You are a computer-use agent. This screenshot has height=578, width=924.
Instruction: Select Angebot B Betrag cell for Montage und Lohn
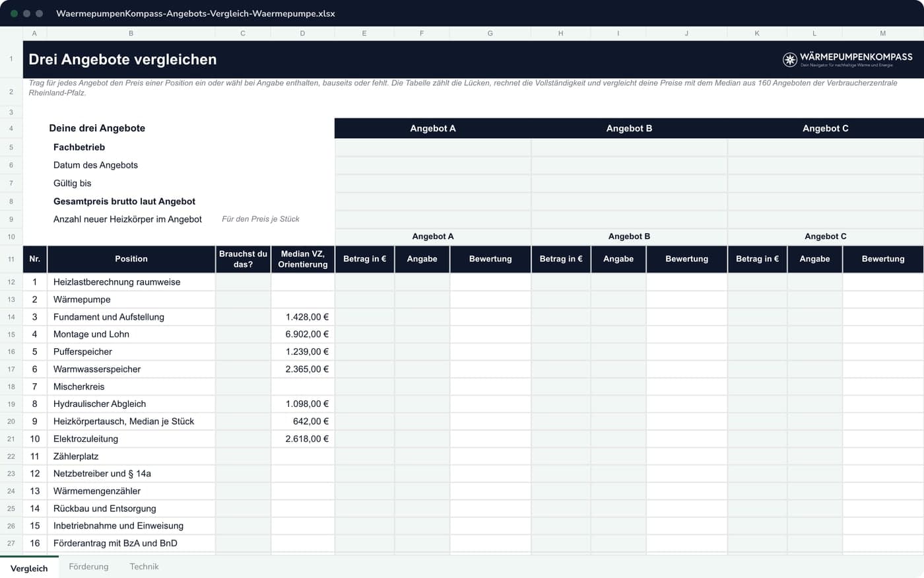pyautogui.click(x=560, y=334)
